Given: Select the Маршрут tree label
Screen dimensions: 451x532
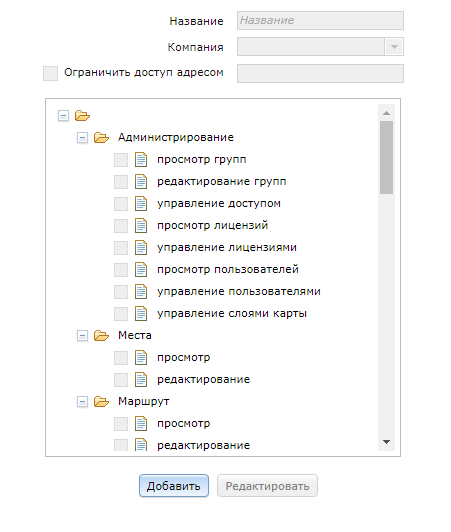Looking at the screenshot, I should (x=144, y=402).
